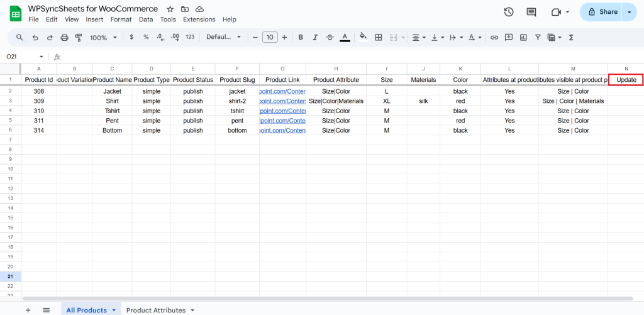The image size is (644, 315).
Task: Open the Format menu
Action: [121, 19]
